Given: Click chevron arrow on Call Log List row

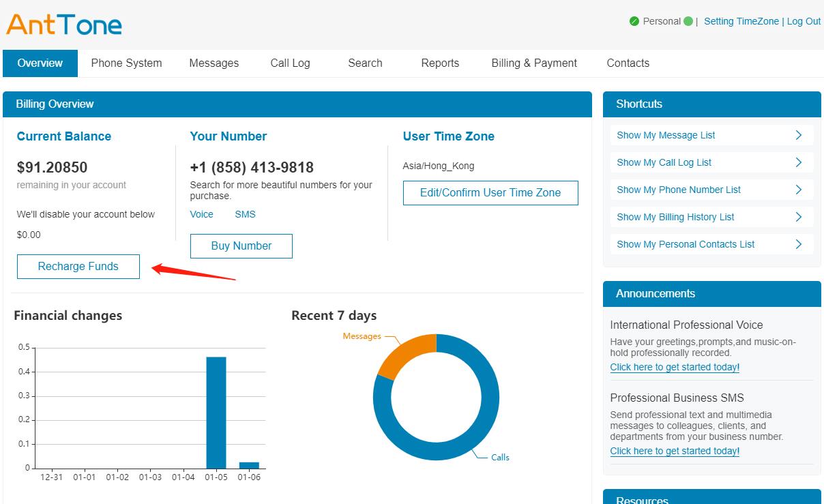Looking at the screenshot, I should click(x=799, y=162).
